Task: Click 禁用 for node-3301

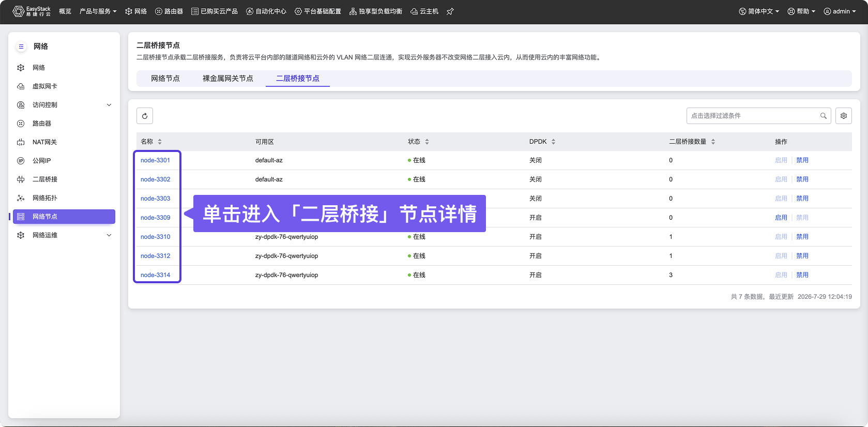Action: 802,160
